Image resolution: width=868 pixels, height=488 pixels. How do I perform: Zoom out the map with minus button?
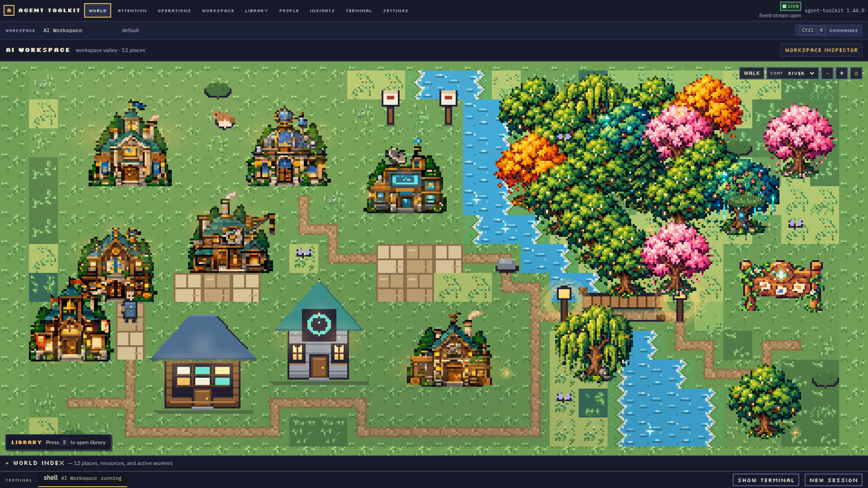pos(827,73)
